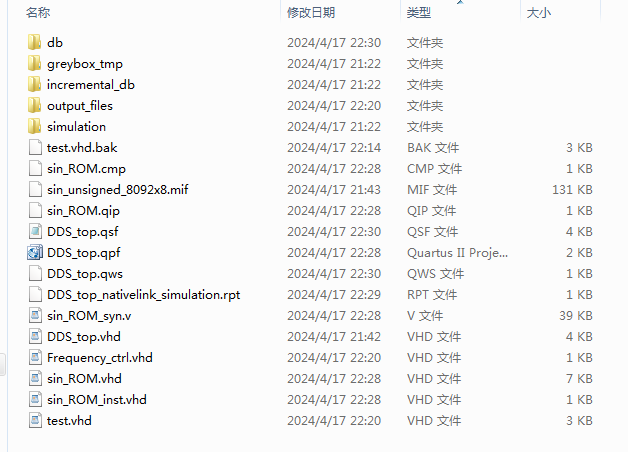The width and height of the screenshot is (628, 452).
Task: Select the incremental_db folder icon
Action: click(34, 84)
